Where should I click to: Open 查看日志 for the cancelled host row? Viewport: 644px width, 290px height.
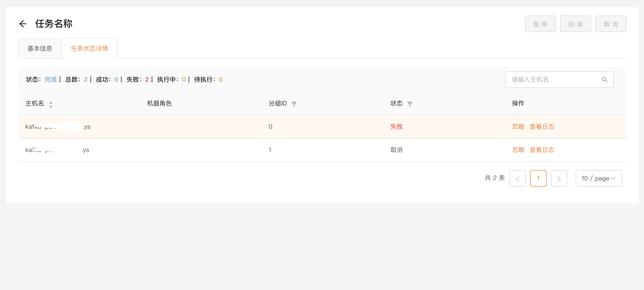(542, 150)
